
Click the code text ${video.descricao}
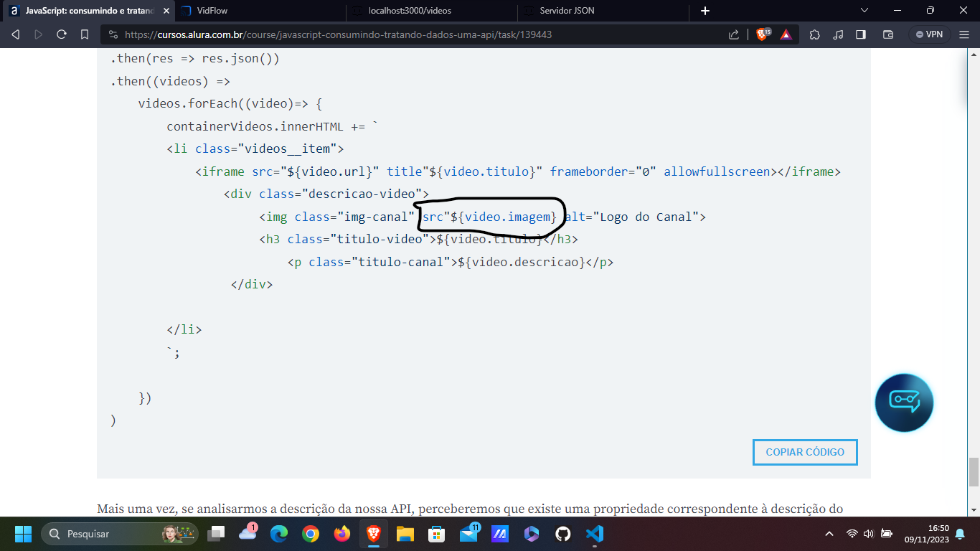tap(522, 262)
